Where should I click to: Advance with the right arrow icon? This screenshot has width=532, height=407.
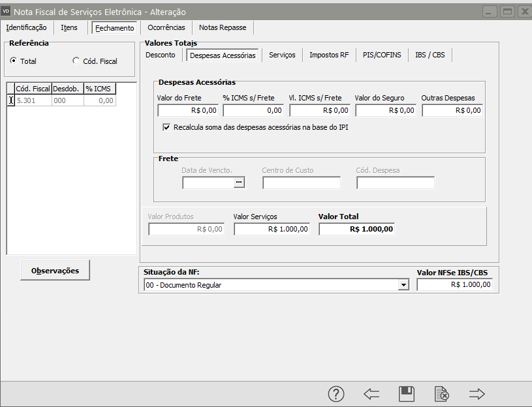tap(477, 393)
